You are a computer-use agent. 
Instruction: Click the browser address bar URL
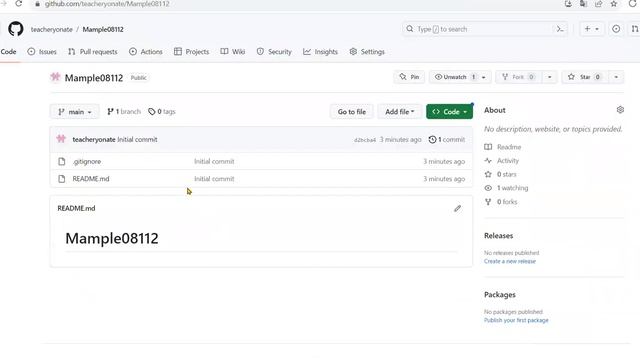[x=107, y=4]
